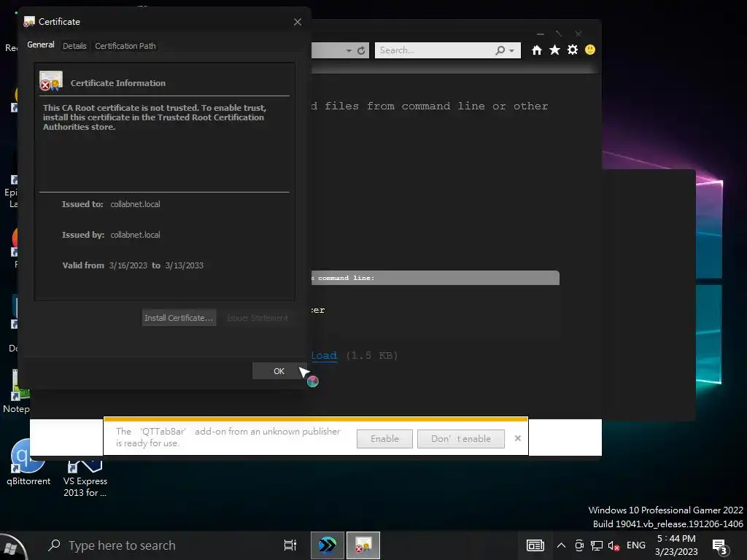Click the collabnet.local Issued by value
This screenshot has width=747, height=560.
pos(135,235)
